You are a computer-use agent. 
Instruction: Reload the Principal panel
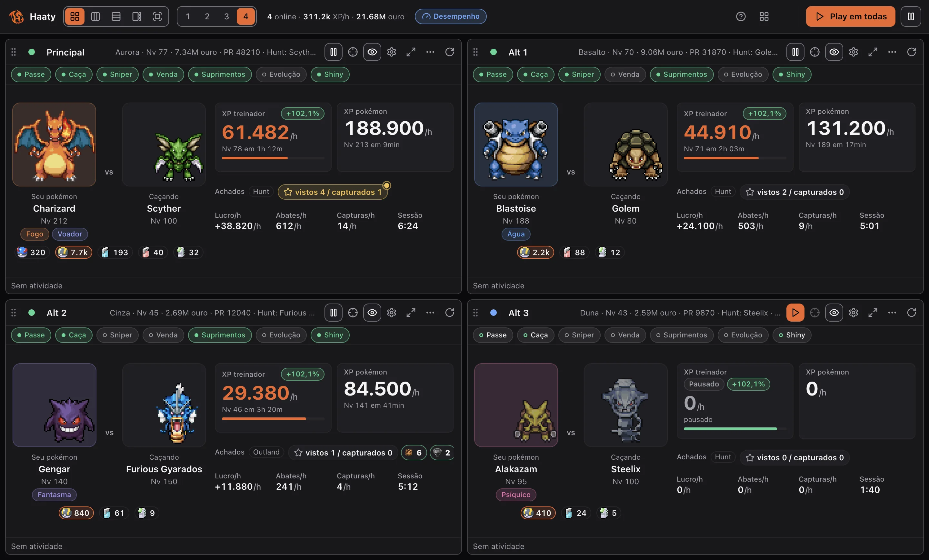(449, 52)
